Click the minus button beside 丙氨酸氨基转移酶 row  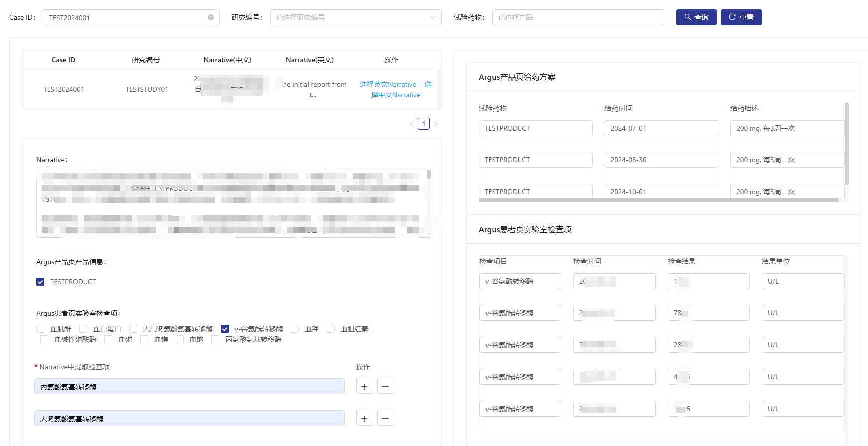[385, 386]
